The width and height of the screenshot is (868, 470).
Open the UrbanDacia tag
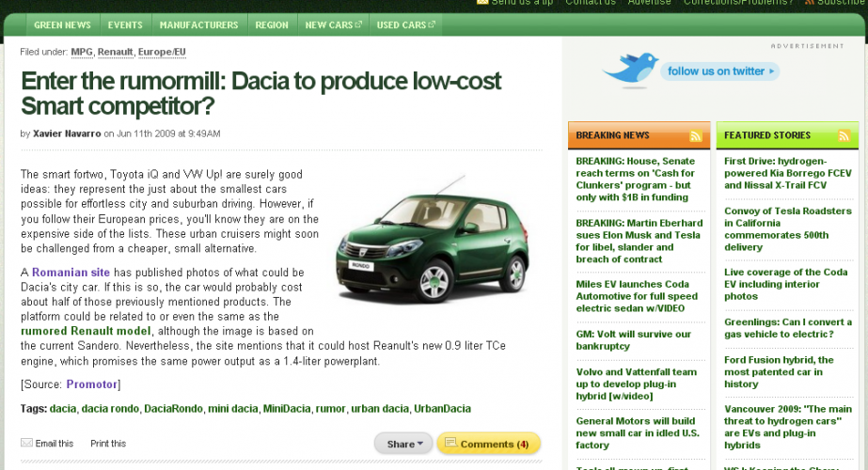tap(442, 409)
